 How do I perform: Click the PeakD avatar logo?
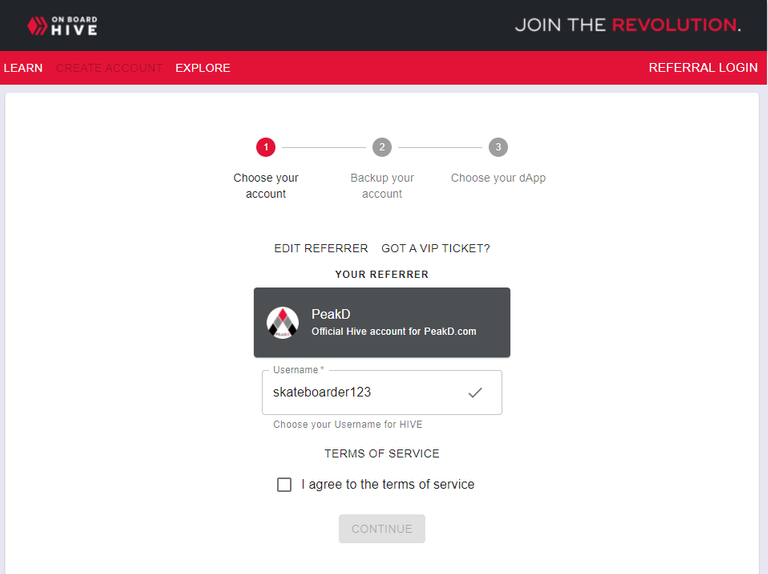283,323
